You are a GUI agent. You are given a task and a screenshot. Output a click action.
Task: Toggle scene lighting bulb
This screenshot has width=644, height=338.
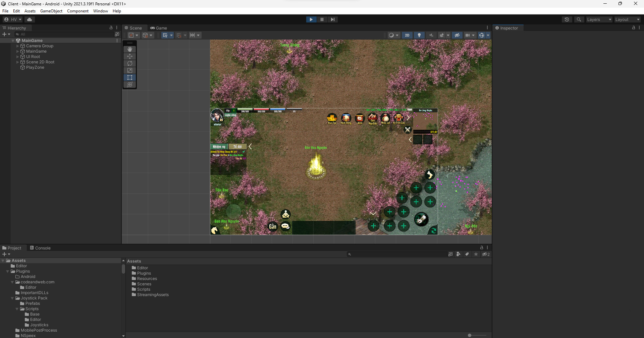click(x=419, y=35)
